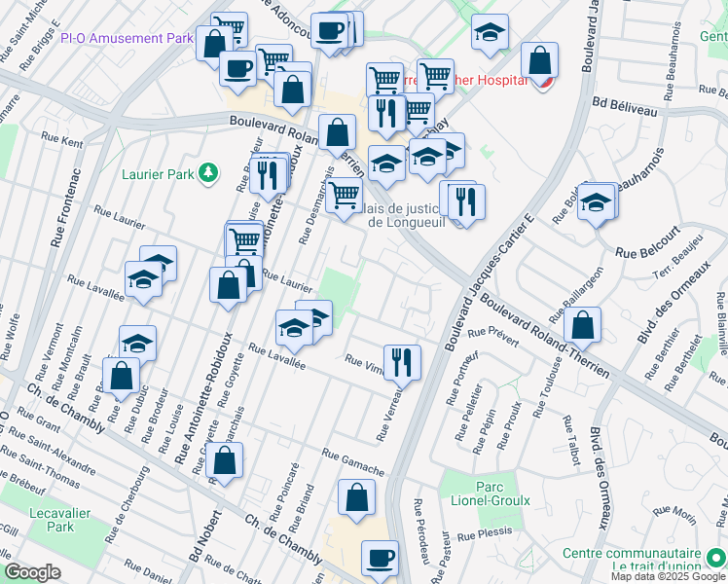Open the shopping cart marker covering Pierre-Boucher Hospital label left side
Screen dimensions: 728x584
point(384,79)
